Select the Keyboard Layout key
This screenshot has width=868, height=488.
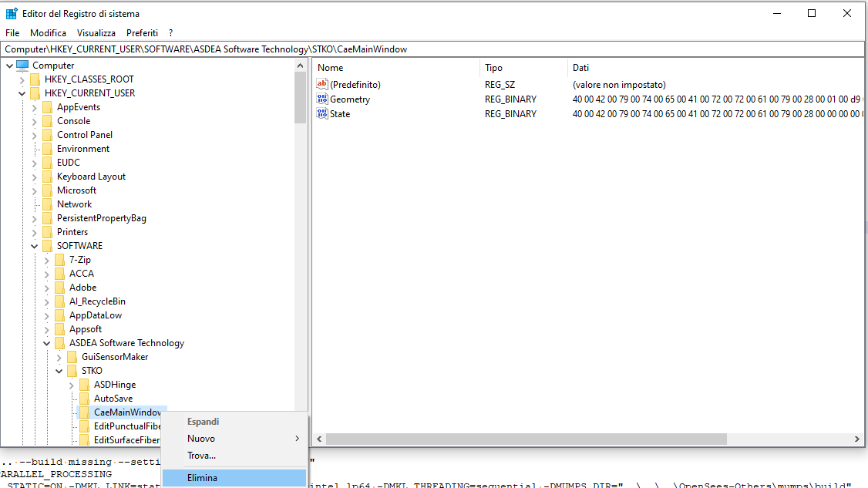[x=91, y=176]
